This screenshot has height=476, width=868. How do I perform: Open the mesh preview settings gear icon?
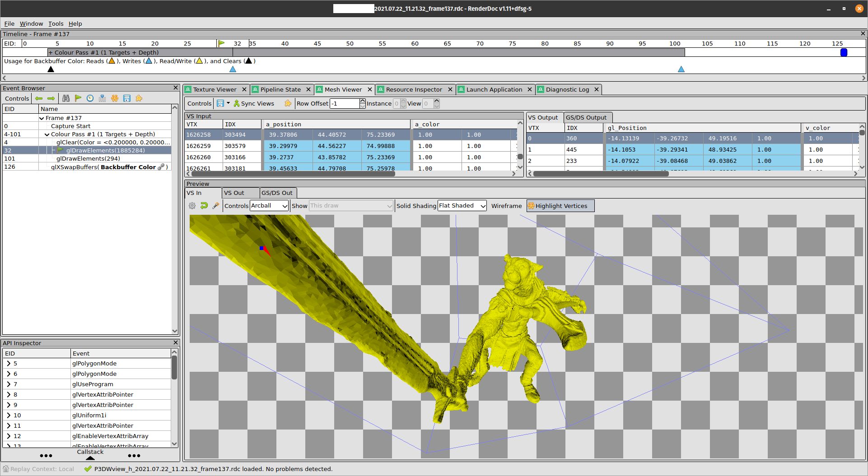tap(192, 205)
